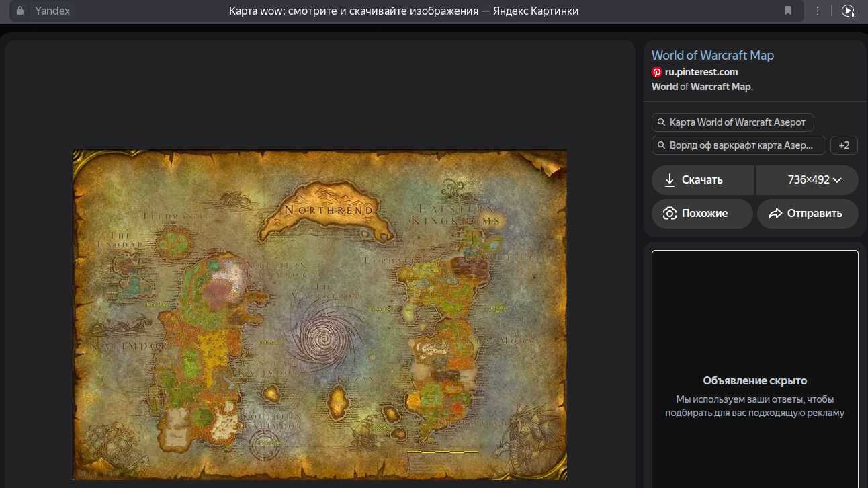Click the lock icon in the address bar
This screenshot has width=868, height=488.
[x=20, y=11]
